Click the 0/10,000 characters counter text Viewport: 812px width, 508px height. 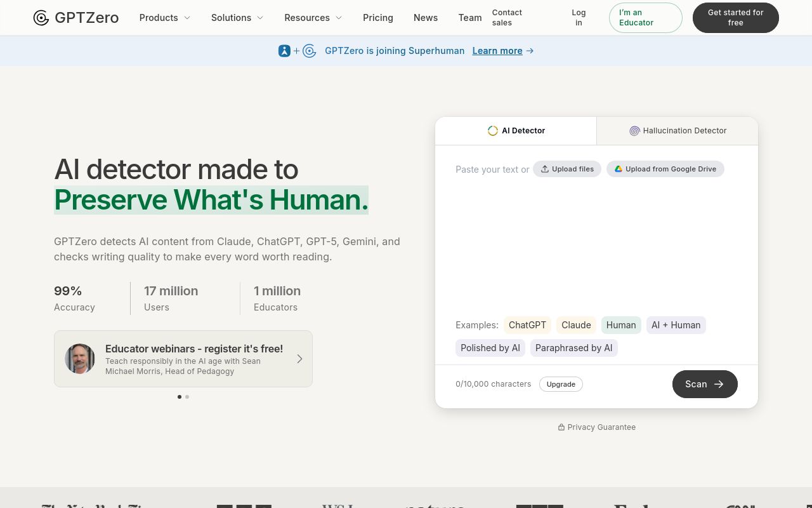(493, 384)
